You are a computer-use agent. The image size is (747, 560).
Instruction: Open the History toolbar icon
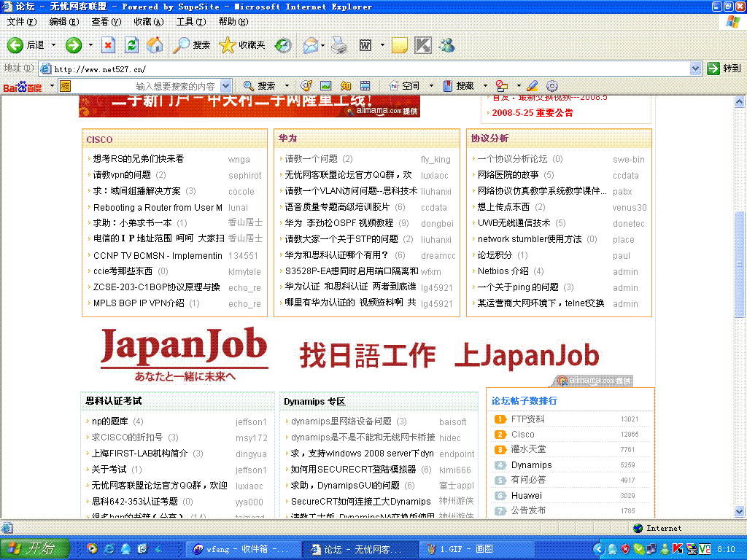point(283,45)
